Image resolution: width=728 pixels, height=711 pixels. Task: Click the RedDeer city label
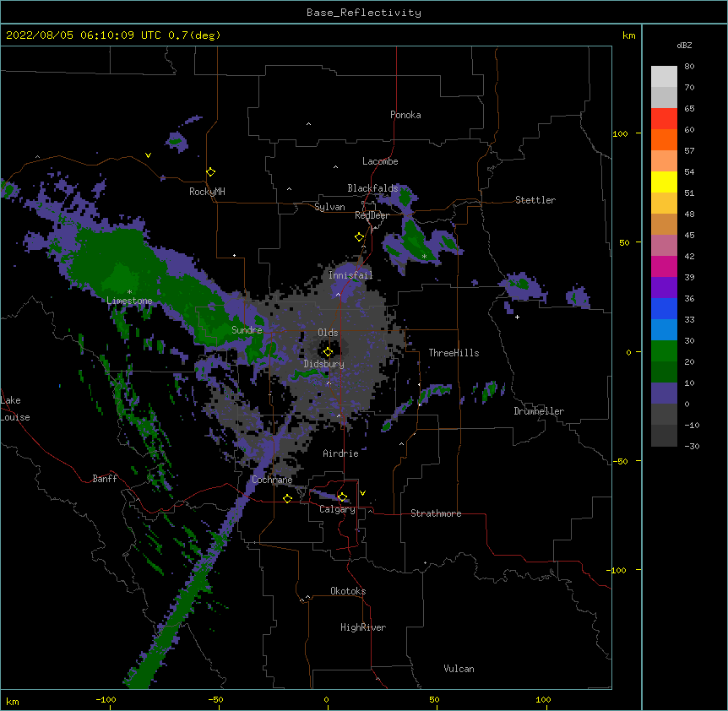372,215
